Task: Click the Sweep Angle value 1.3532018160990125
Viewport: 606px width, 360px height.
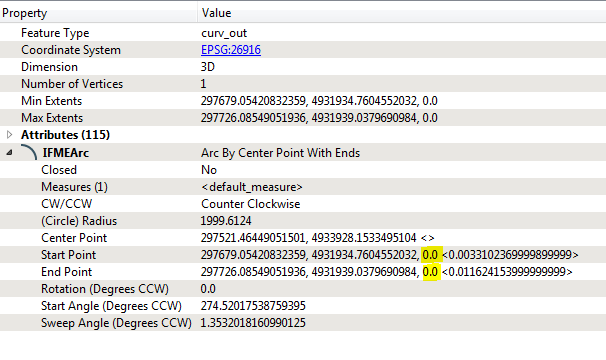Action: coord(253,323)
